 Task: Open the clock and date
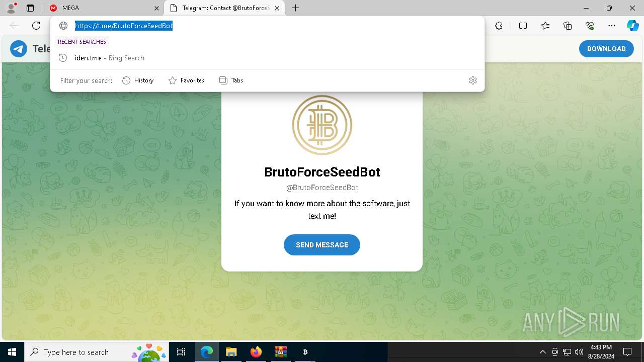click(601, 352)
